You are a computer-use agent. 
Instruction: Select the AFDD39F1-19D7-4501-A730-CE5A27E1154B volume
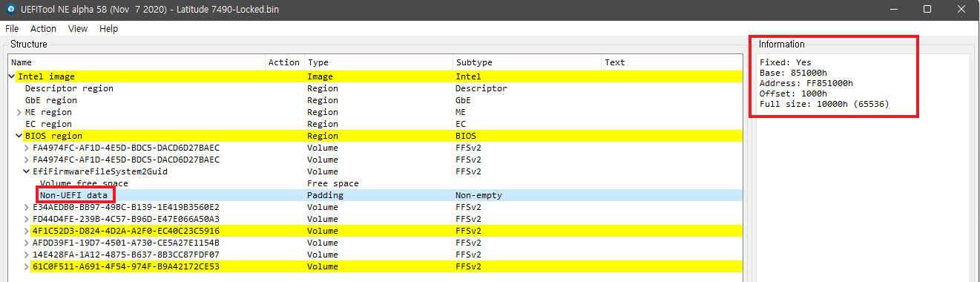pos(375,243)
